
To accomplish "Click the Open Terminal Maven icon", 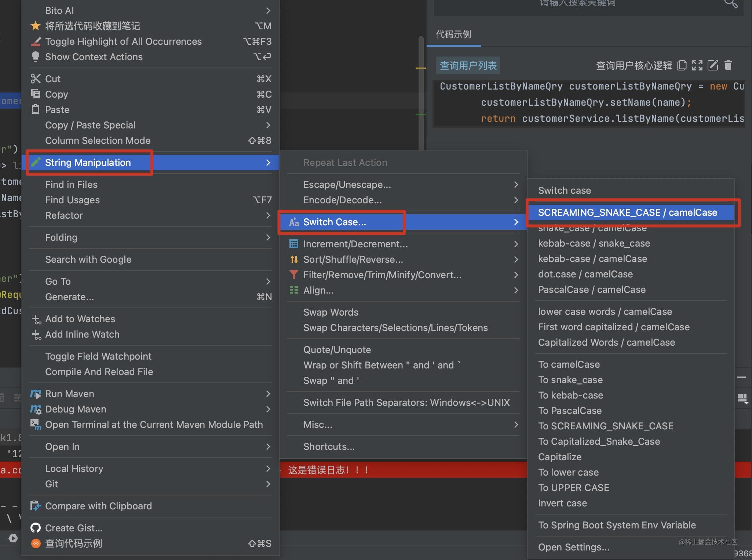I will coord(36,425).
